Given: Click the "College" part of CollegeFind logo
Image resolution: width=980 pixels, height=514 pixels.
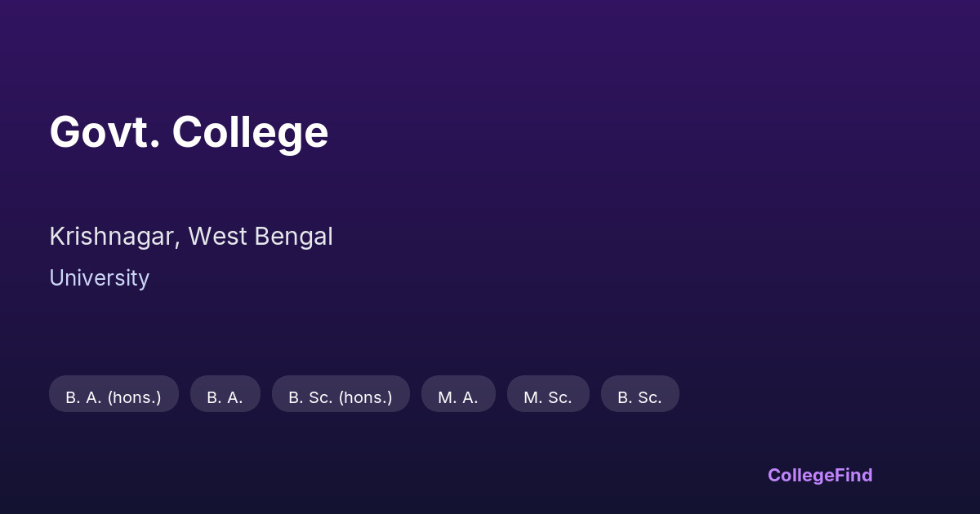Looking at the screenshot, I should (800, 475).
